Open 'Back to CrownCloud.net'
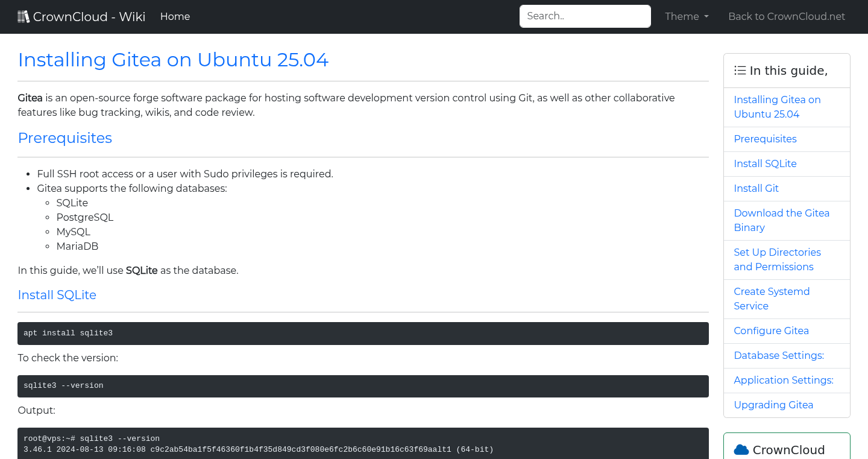Viewport: 868px width, 459px height. [x=787, y=16]
